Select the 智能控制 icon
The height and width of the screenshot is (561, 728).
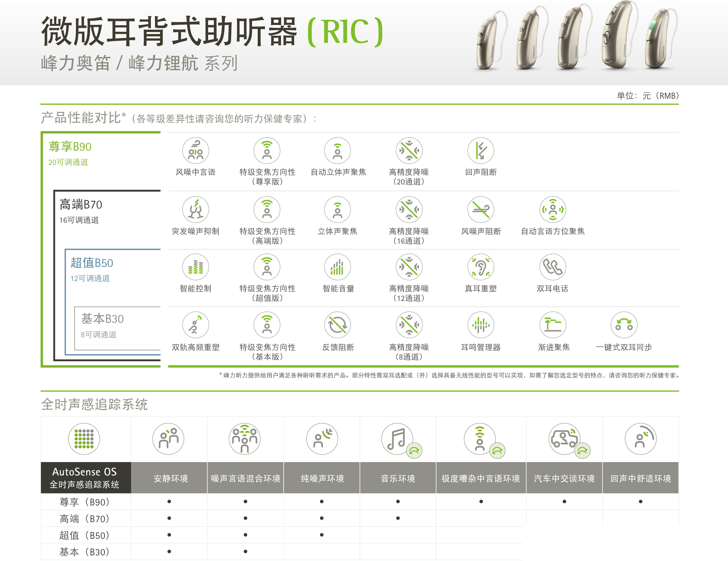tap(195, 267)
